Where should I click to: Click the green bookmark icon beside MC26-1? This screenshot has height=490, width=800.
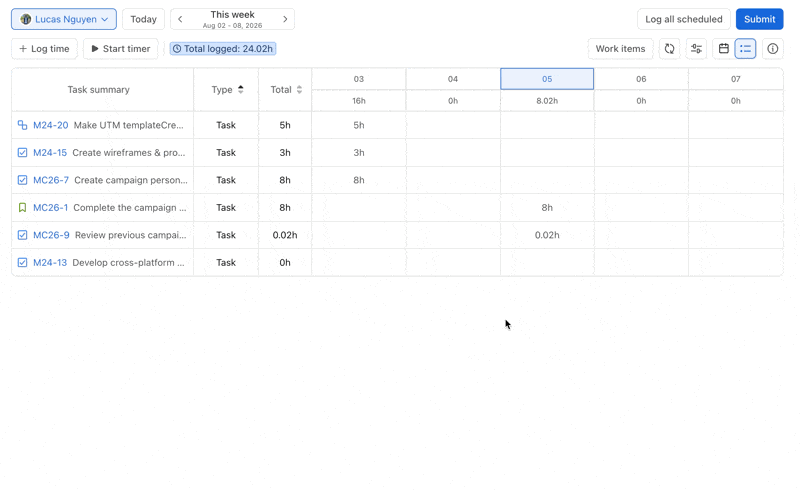[x=22, y=208]
